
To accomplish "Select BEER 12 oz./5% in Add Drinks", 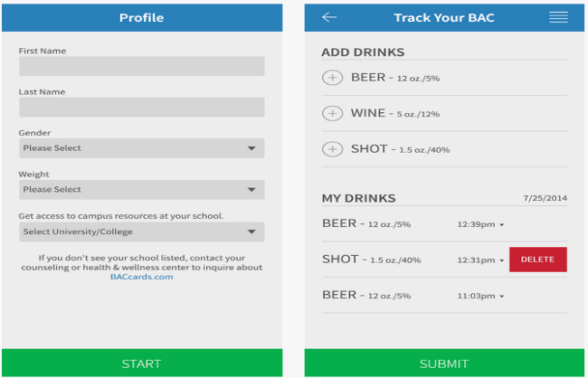I will [395, 78].
